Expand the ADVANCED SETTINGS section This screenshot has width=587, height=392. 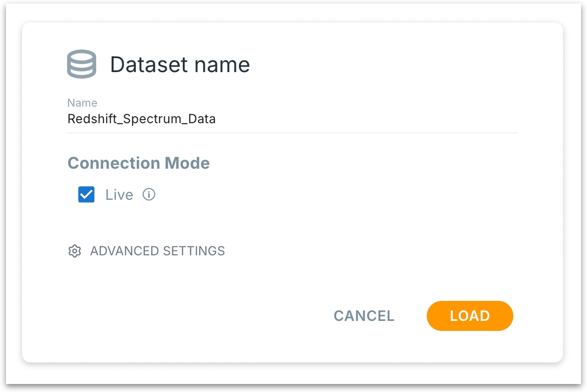(x=157, y=251)
